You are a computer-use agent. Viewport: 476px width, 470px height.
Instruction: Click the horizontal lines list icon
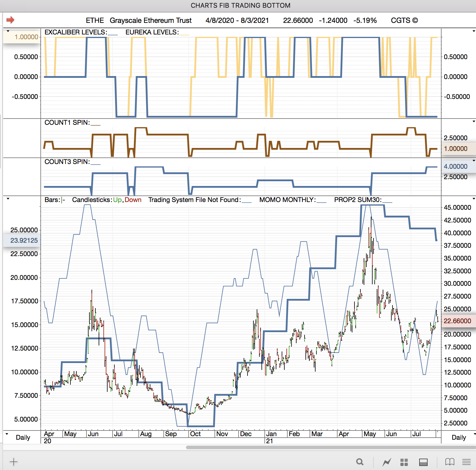point(466,462)
